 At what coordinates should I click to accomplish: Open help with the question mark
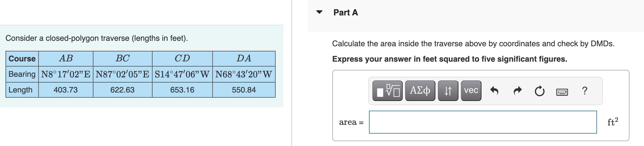pos(585,91)
